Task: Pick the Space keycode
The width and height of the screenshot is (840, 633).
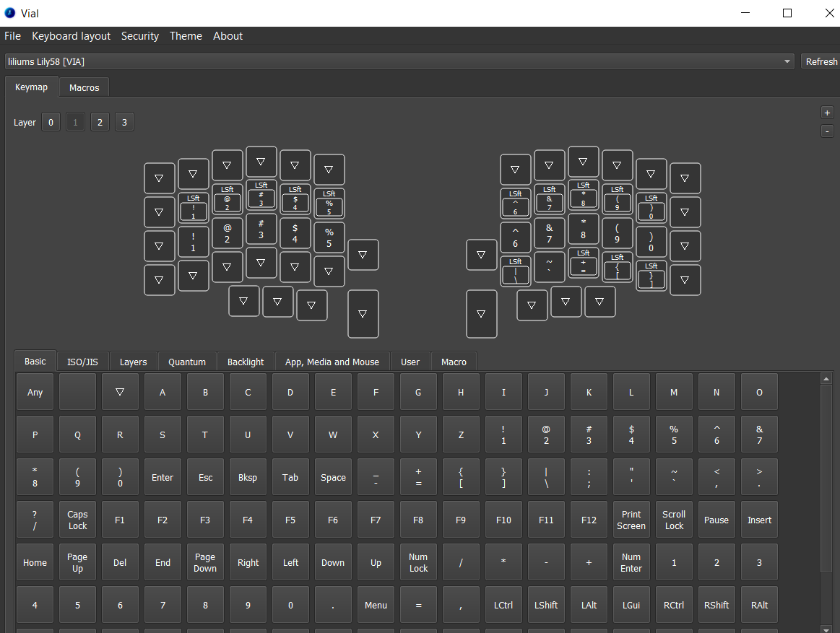Action: point(333,478)
